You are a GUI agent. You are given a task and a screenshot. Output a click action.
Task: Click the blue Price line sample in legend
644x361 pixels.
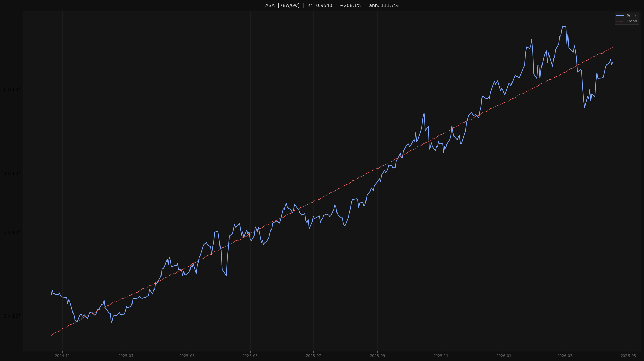620,16
